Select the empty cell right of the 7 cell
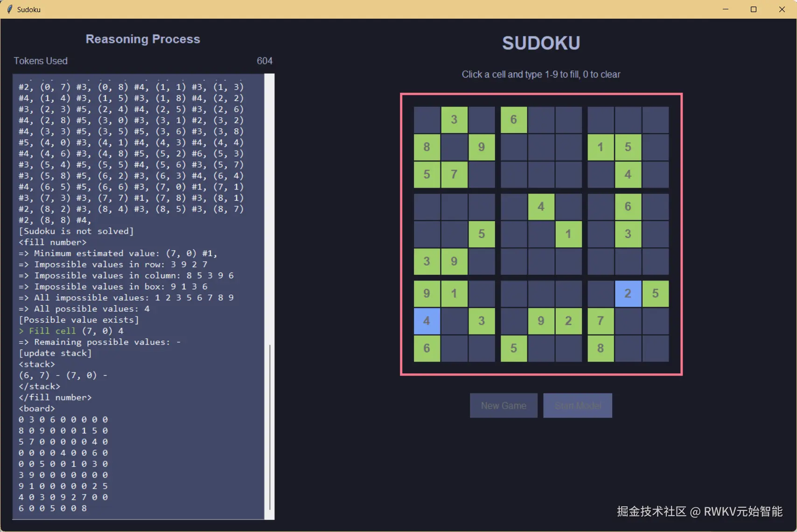The image size is (797, 532). coord(481,175)
